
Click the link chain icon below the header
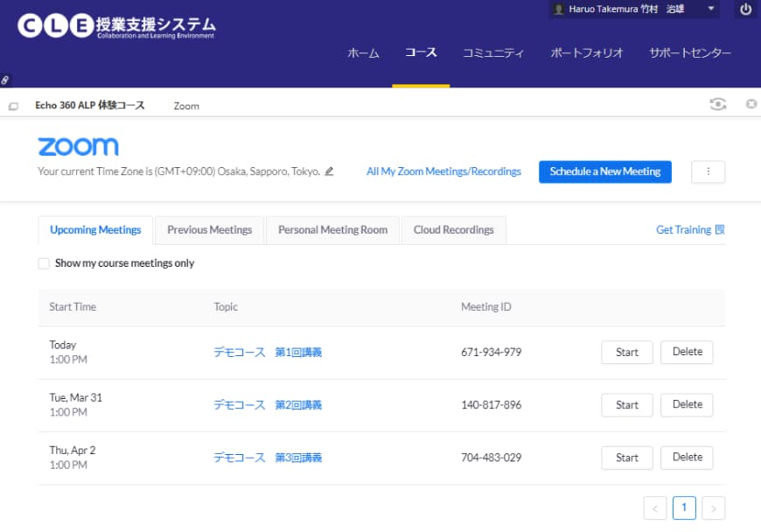click(5, 80)
